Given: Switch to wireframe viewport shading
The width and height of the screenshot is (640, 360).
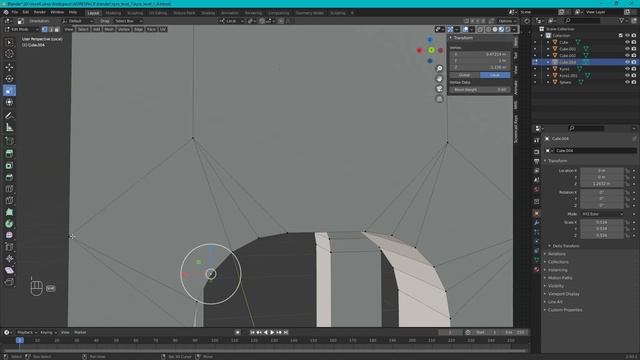Looking at the screenshot, I should coord(489,29).
